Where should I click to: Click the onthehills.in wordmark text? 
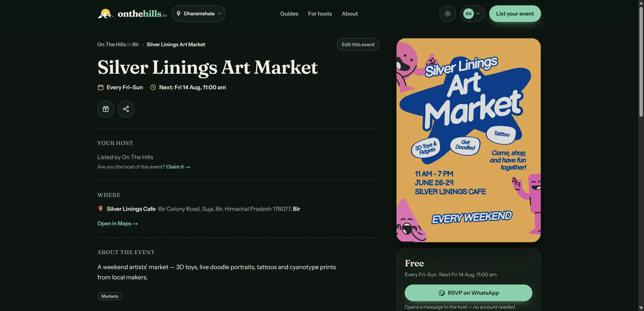(142, 14)
